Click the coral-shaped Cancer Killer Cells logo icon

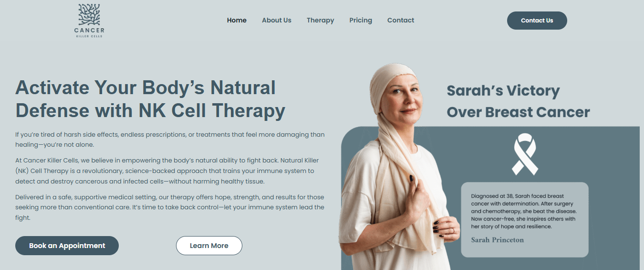tap(89, 14)
